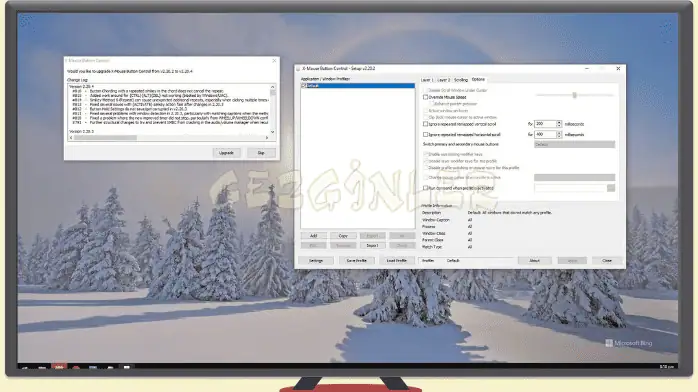This screenshot has width=698, height=392.
Task: Click the run command text field
Action: pyautogui.click(x=570, y=188)
